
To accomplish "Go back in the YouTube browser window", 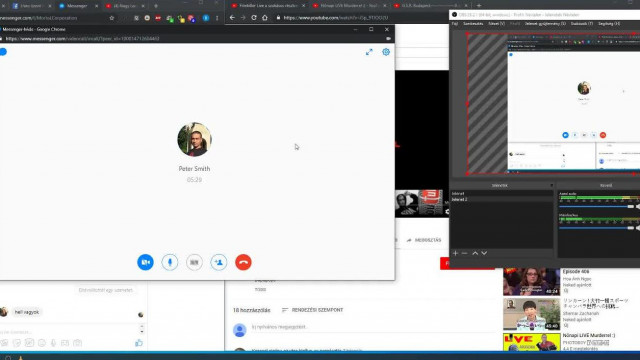I will [232, 18].
